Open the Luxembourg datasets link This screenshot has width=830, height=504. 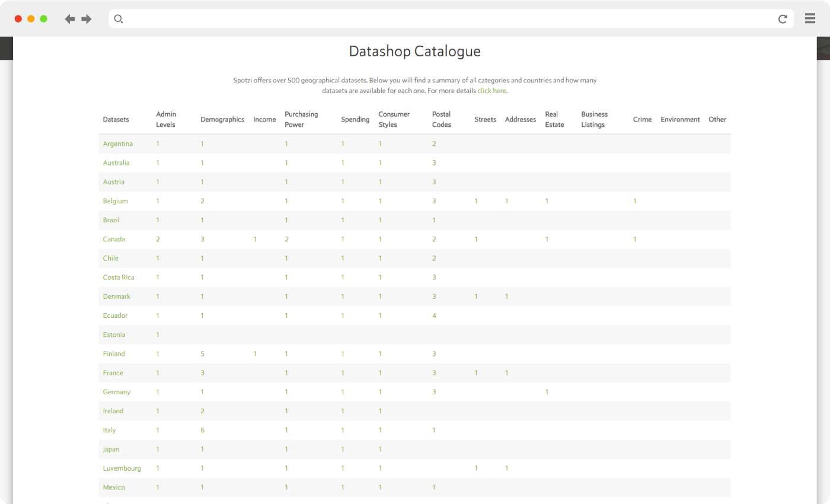(122, 468)
